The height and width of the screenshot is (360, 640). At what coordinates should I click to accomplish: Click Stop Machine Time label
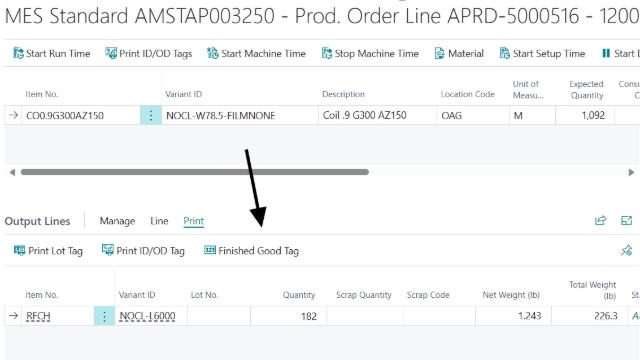(x=377, y=53)
